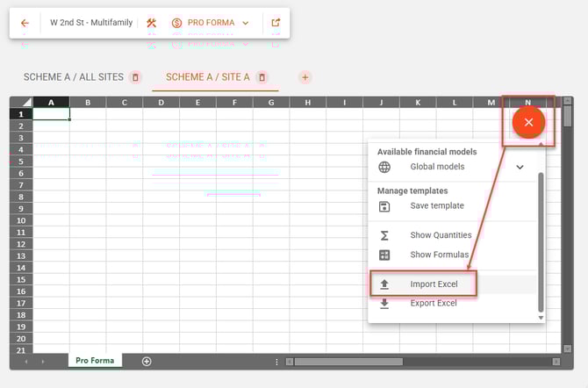Choose Import Excel from the menu
The height and width of the screenshot is (388, 588).
434,284
